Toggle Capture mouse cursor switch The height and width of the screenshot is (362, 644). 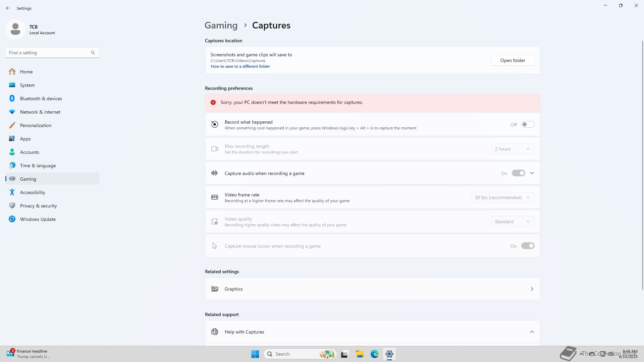[x=528, y=246]
